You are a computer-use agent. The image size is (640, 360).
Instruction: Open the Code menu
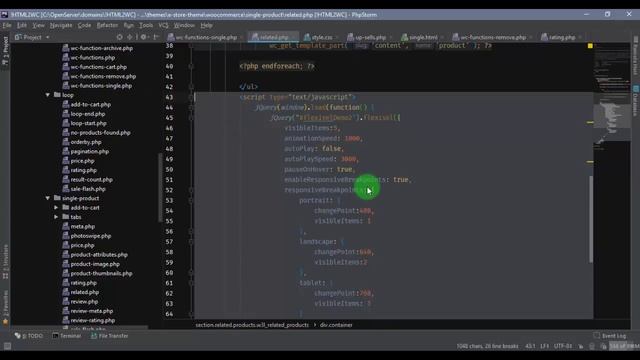click(84, 25)
